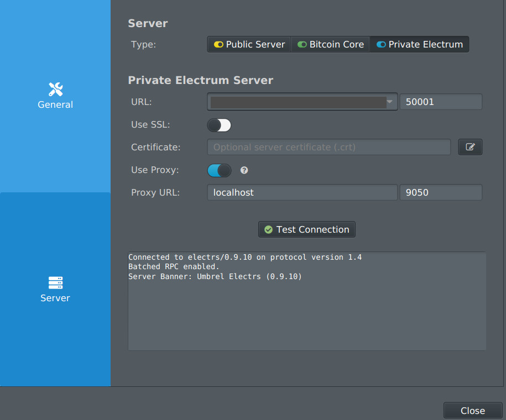506x420 pixels.
Task: Select Public Server as server type
Action: coord(248,44)
